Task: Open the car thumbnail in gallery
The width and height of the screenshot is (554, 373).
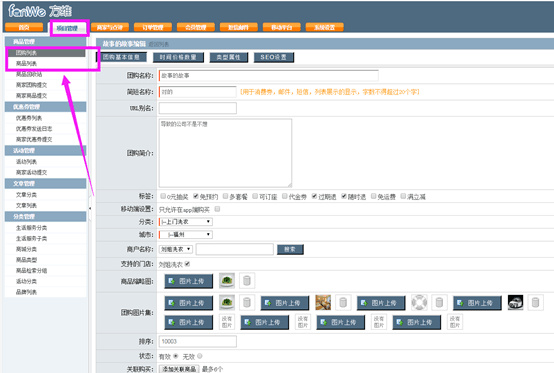Action: [515, 303]
